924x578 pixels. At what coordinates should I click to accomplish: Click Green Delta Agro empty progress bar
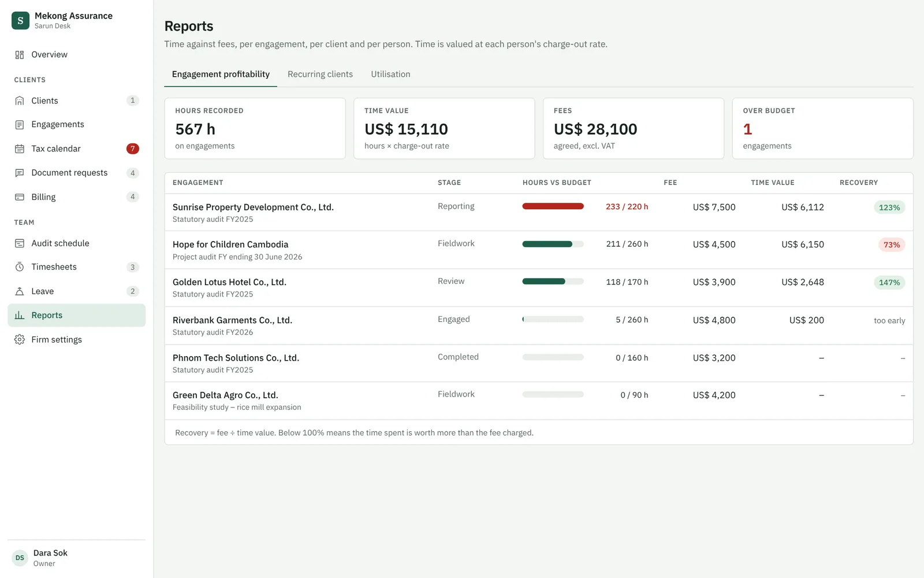[553, 394]
